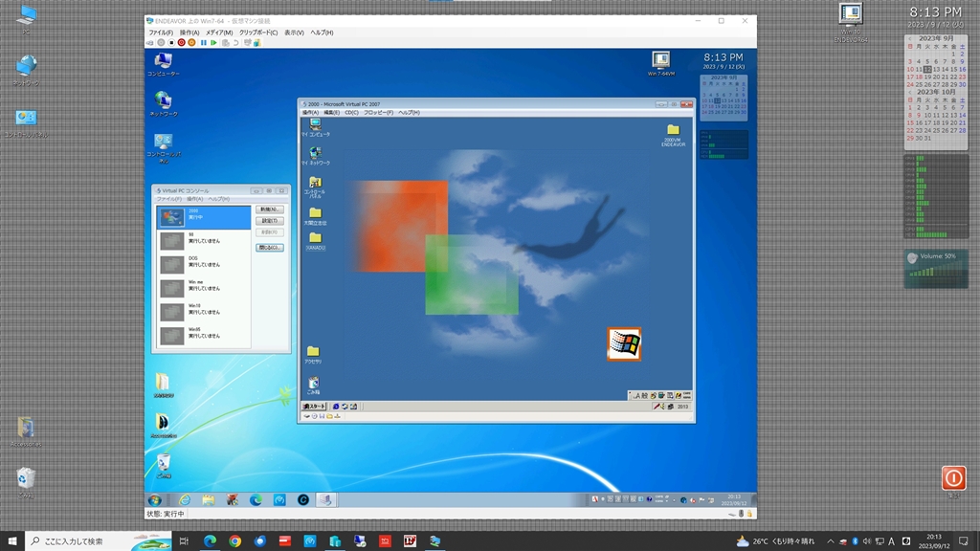Screen dimensions: 980x551
Task: Open フロッピー(F) menu in Virtual PC 2007 window
Action: click(378, 113)
